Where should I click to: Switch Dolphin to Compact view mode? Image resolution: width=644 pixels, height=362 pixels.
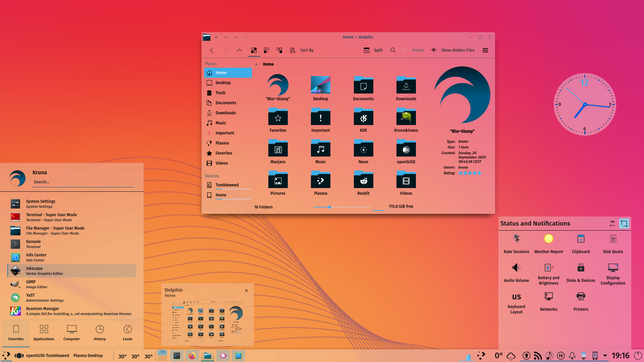(x=267, y=50)
